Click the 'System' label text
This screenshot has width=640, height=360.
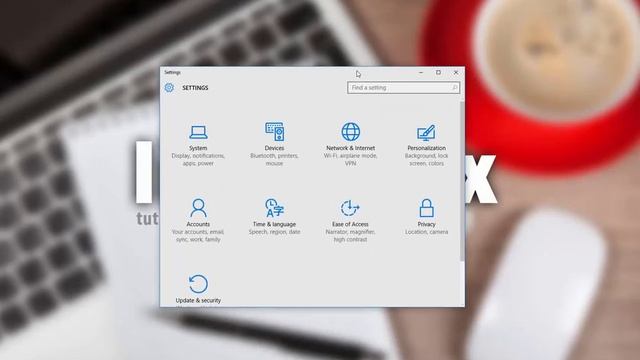198,148
